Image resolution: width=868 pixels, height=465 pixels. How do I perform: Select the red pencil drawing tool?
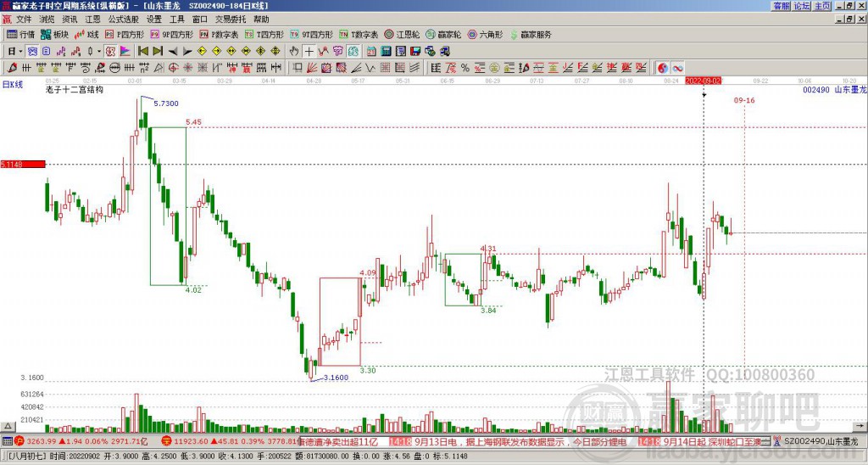pyautogui.click(x=12, y=68)
